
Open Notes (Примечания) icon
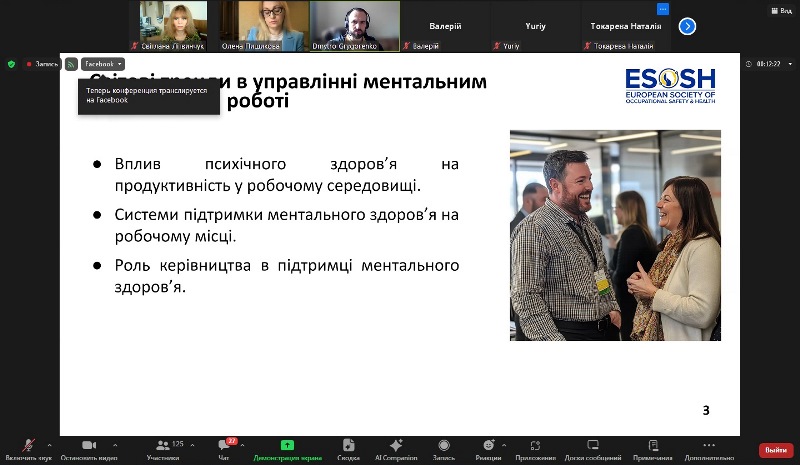(653, 445)
